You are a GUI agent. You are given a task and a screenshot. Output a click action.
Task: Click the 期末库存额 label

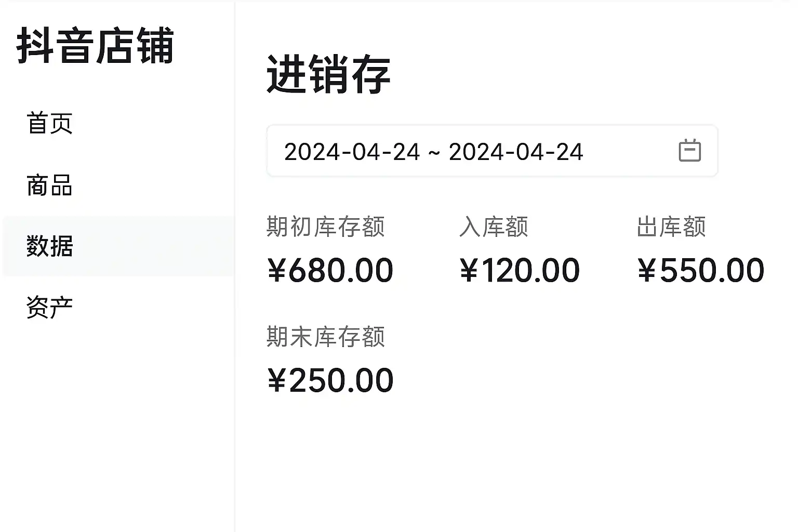[326, 337]
